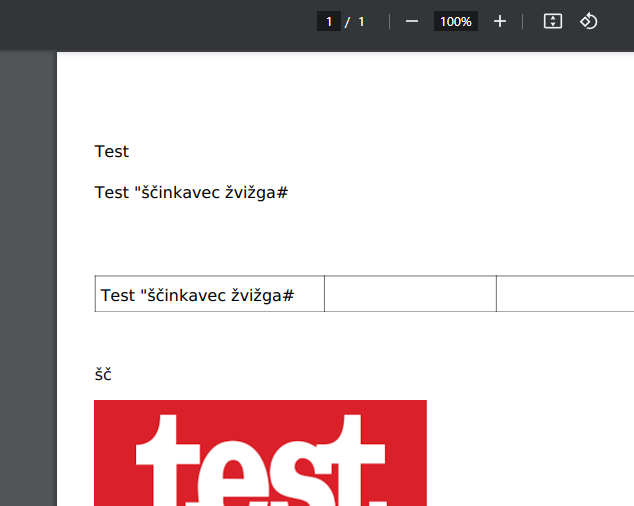This screenshot has height=506, width=634.
Task: Click the red 'test' logo image
Action: point(260,453)
